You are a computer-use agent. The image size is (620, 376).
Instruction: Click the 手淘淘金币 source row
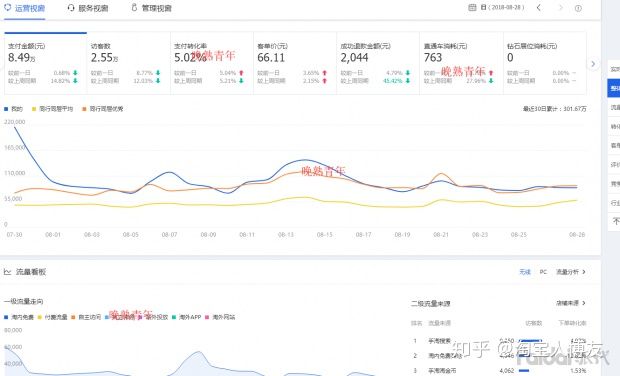[499, 370]
